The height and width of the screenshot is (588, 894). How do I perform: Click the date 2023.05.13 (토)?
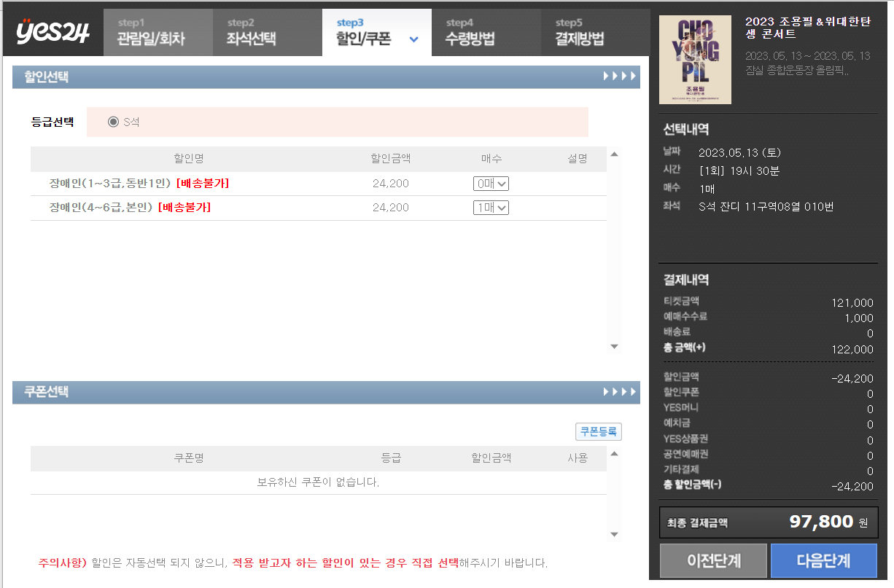click(x=739, y=153)
